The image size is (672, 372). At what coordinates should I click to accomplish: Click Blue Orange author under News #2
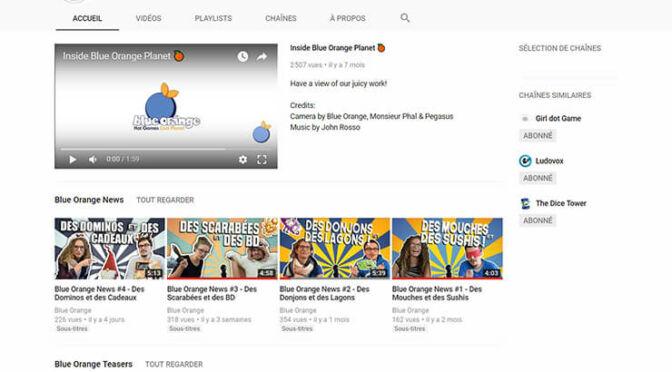298,310
